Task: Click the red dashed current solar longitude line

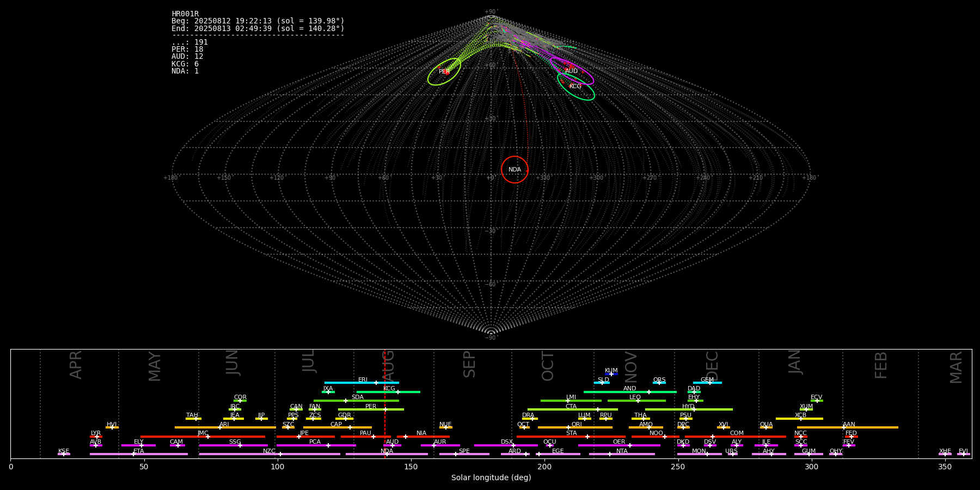Action: 385,404
